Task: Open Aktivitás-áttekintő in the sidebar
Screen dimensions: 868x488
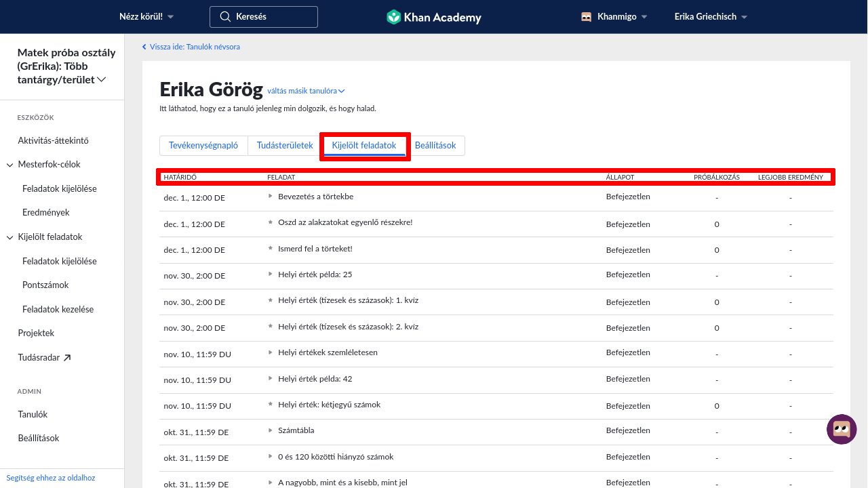Action: click(54, 141)
